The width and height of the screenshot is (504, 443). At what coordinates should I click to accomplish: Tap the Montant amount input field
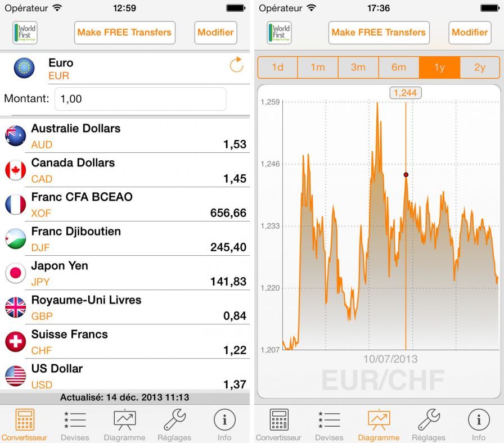(x=140, y=99)
